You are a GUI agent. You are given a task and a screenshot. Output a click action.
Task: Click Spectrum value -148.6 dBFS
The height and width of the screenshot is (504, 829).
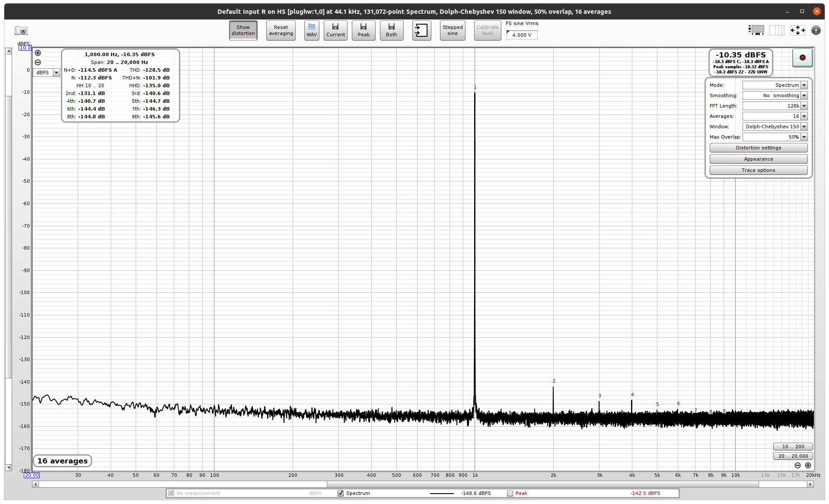[476, 493]
